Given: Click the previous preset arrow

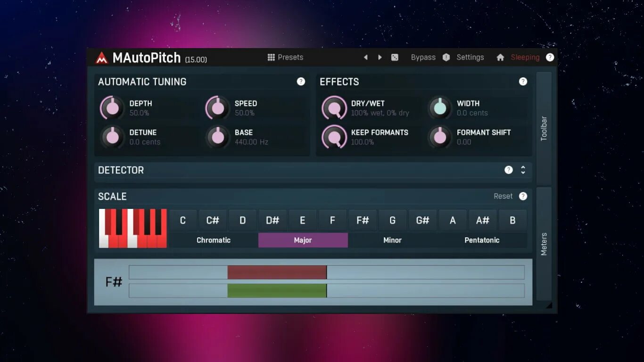Looking at the screenshot, I should click(x=366, y=57).
